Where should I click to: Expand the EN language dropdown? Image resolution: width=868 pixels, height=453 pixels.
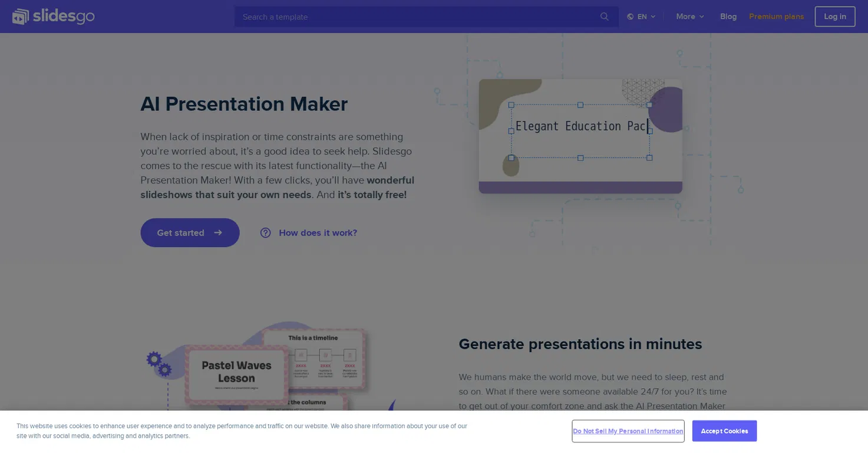pyautogui.click(x=642, y=17)
